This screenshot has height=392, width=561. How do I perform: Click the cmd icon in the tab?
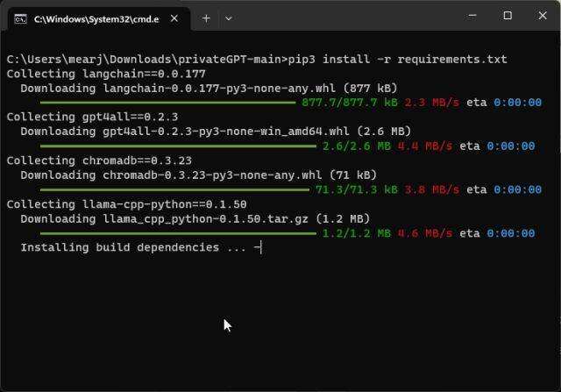[20, 19]
